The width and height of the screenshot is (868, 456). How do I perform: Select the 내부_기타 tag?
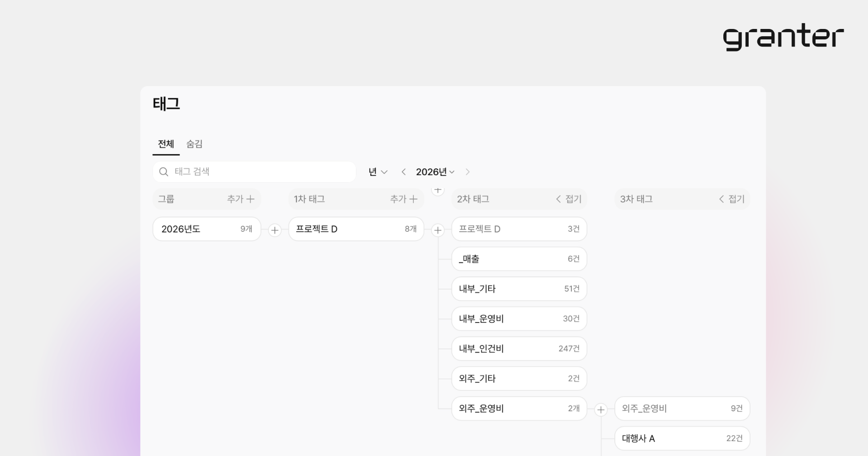coord(519,289)
